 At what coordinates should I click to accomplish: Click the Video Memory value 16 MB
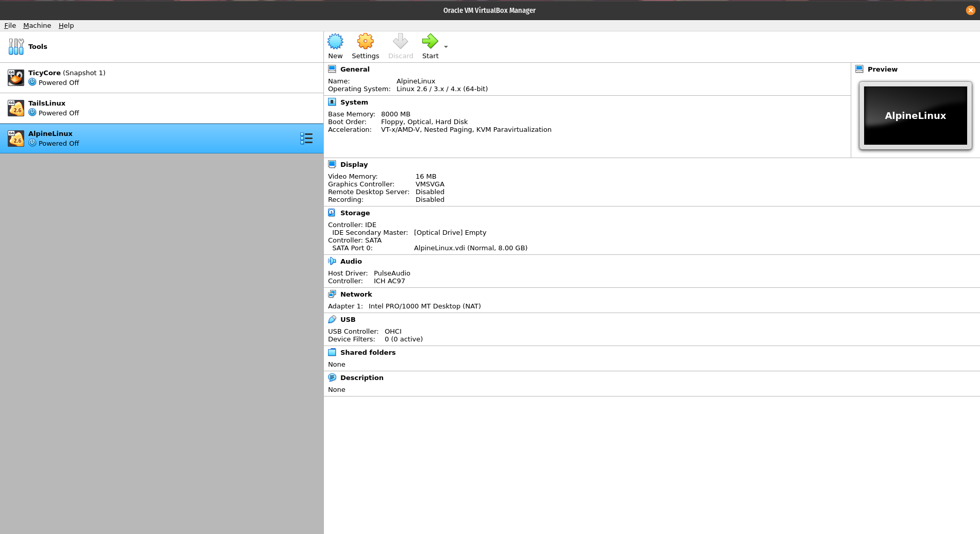426,176
